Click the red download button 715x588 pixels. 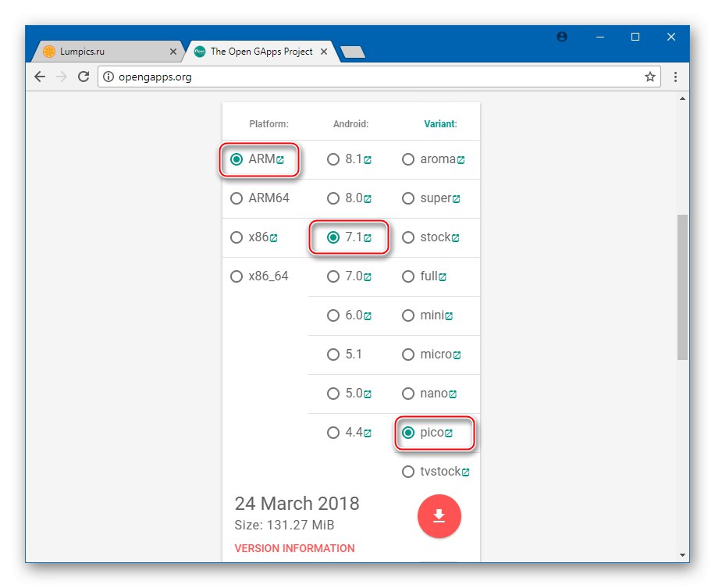point(439,516)
